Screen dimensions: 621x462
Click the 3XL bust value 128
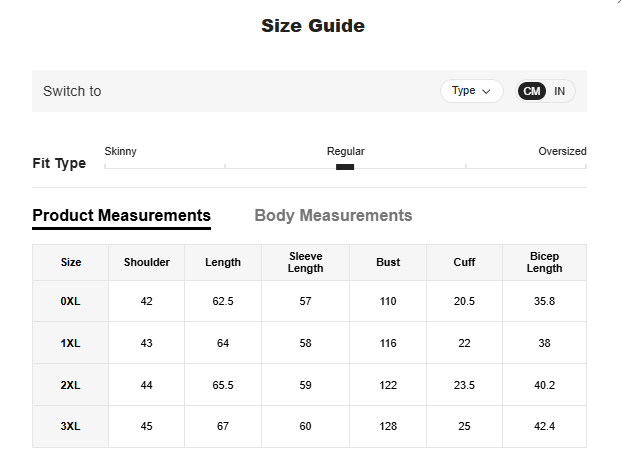point(388,427)
